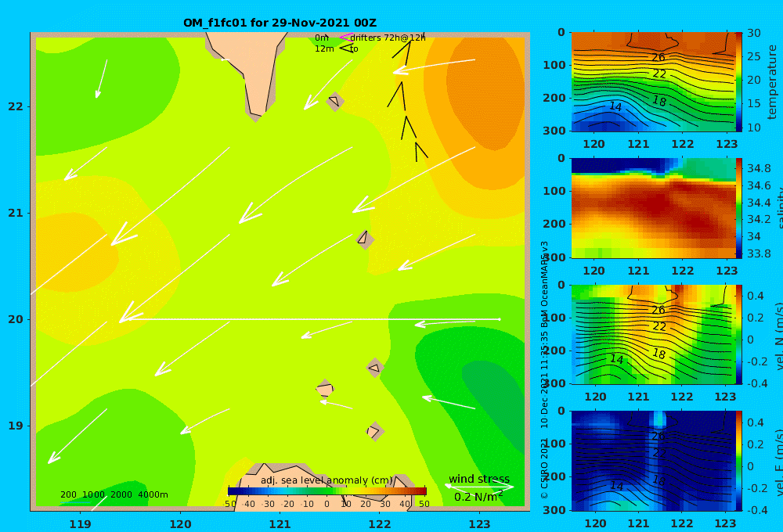Image resolution: width=783 pixels, height=532 pixels.
Task: Select the 'drifters 72h@12h' legend text
Action: point(388,38)
